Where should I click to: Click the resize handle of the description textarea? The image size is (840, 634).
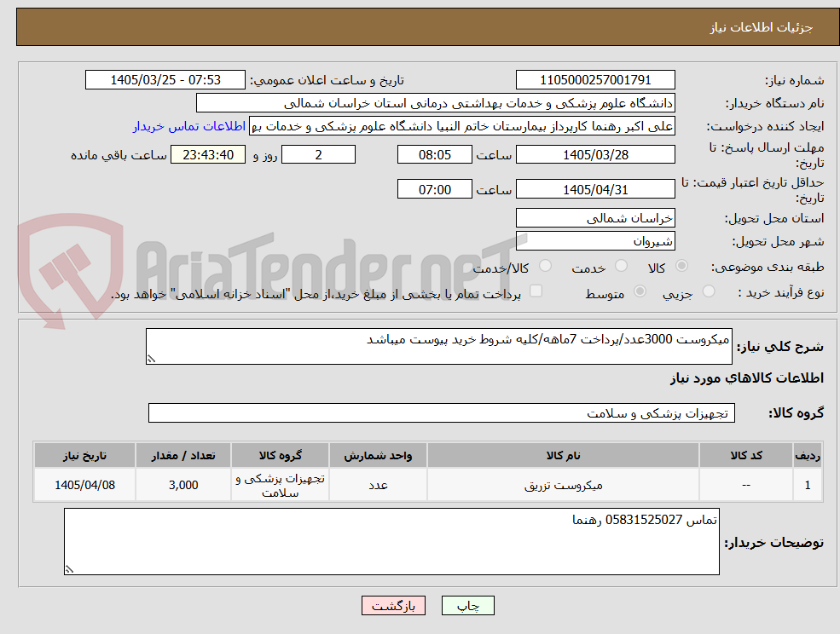(151, 360)
